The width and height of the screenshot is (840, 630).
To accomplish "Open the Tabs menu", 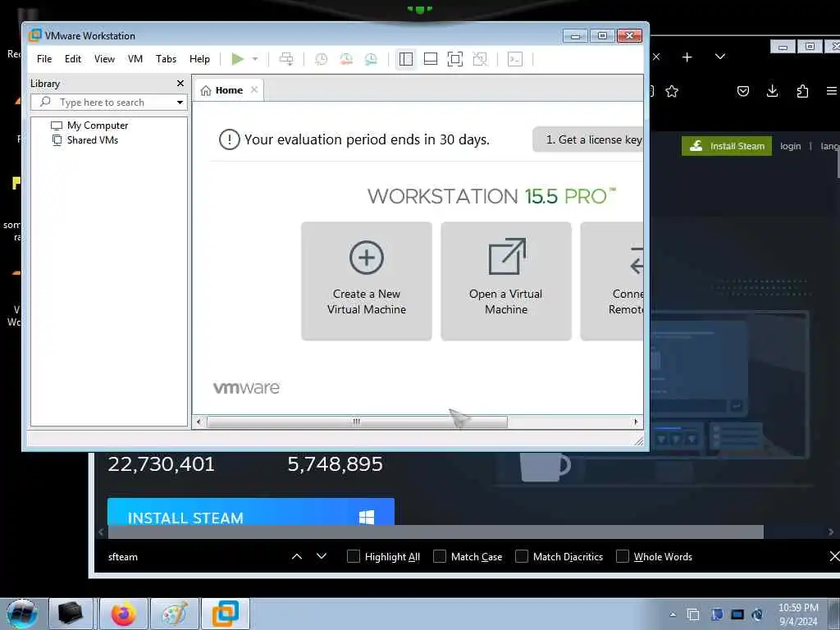I will (x=166, y=59).
